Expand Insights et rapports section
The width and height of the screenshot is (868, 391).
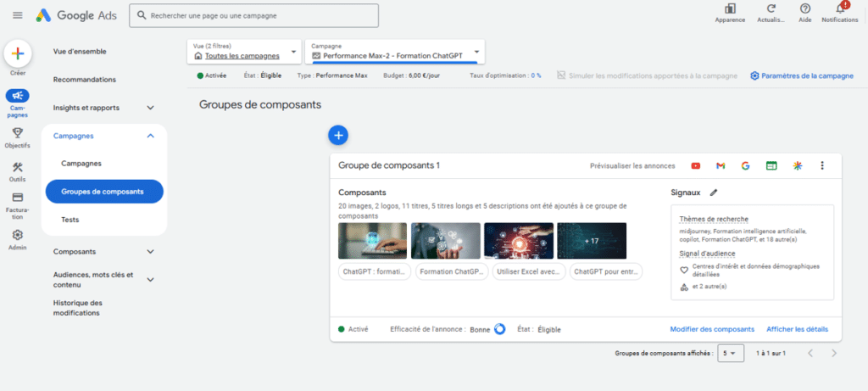[x=150, y=108]
